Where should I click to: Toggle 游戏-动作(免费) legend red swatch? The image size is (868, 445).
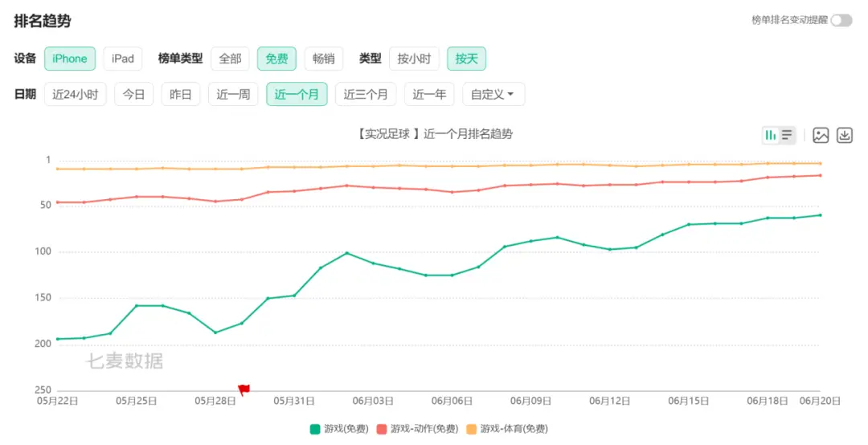coord(382,429)
